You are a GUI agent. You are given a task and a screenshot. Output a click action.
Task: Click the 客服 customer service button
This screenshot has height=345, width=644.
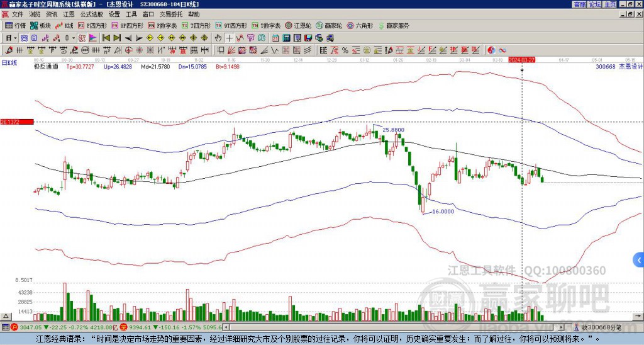tap(579, 4)
